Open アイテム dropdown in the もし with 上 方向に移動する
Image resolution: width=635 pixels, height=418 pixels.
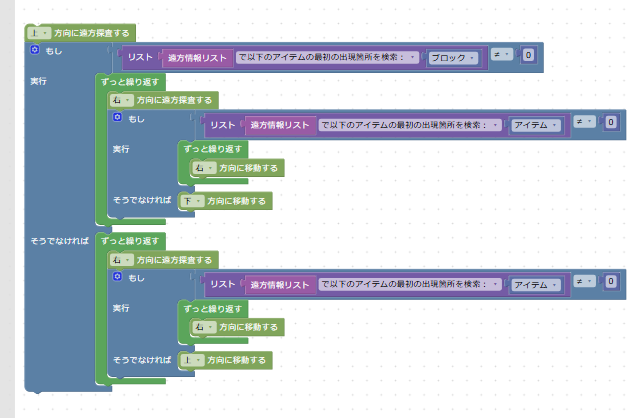536,285
